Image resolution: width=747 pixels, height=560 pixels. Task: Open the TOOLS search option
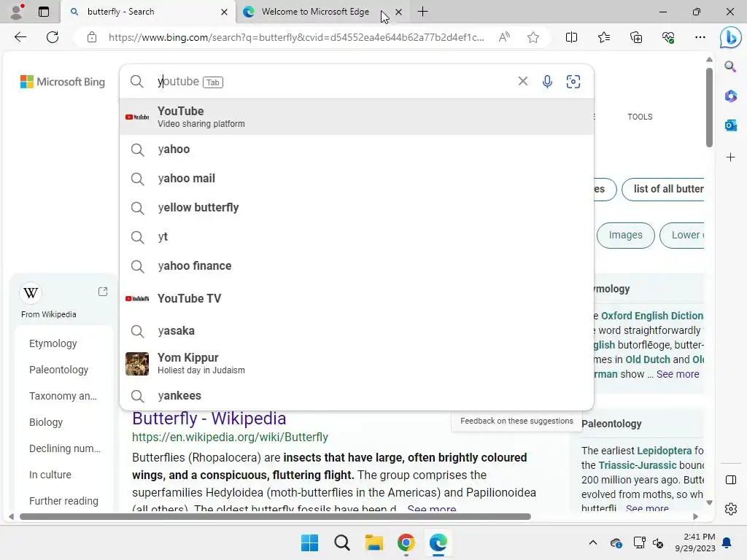(x=640, y=117)
